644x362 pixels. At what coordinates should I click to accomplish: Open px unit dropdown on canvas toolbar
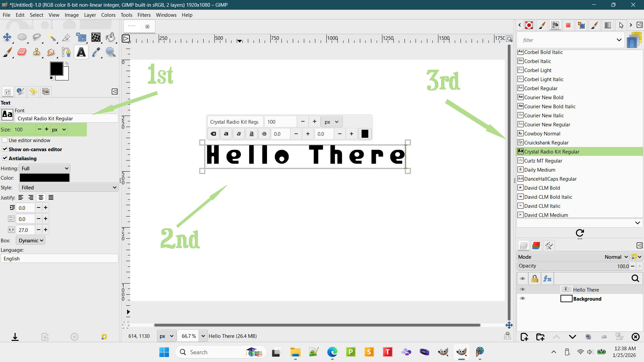point(332,122)
